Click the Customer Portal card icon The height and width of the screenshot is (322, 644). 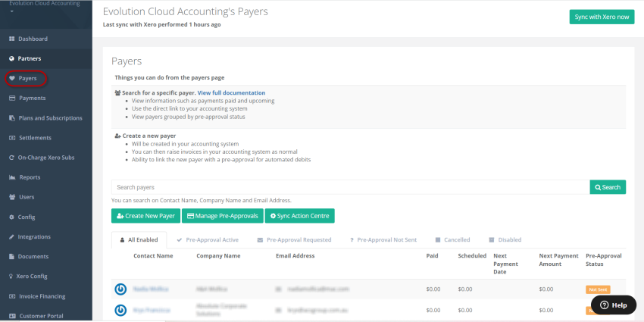coord(12,316)
